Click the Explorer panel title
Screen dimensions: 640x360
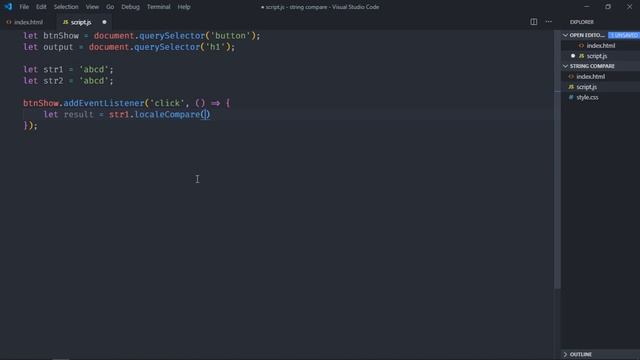[582, 22]
